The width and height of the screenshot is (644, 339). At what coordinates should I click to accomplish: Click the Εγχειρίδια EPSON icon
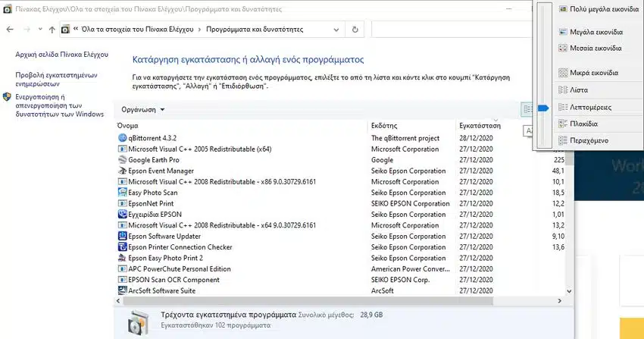click(x=123, y=214)
